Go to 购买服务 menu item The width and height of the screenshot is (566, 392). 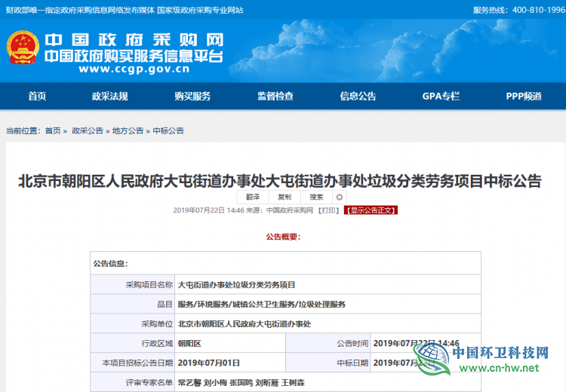pyautogui.click(x=192, y=96)
